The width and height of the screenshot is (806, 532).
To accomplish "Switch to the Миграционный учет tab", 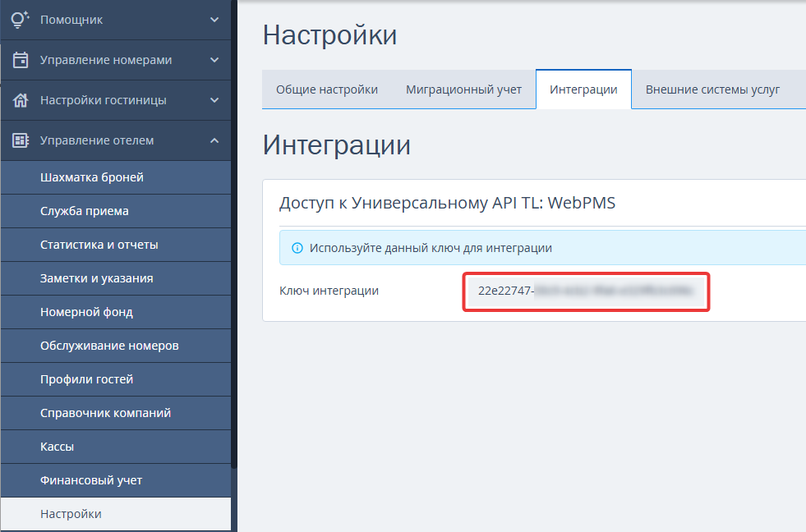I will 463,89.
